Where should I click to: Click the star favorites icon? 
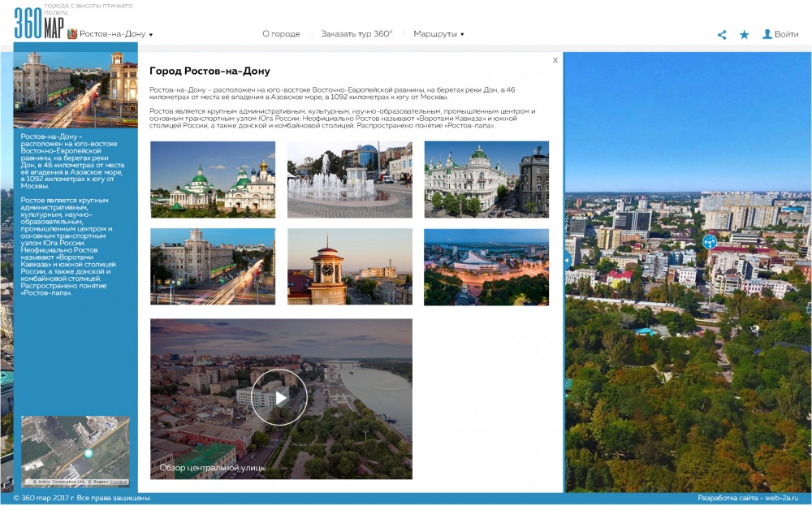tap(744, 35)
